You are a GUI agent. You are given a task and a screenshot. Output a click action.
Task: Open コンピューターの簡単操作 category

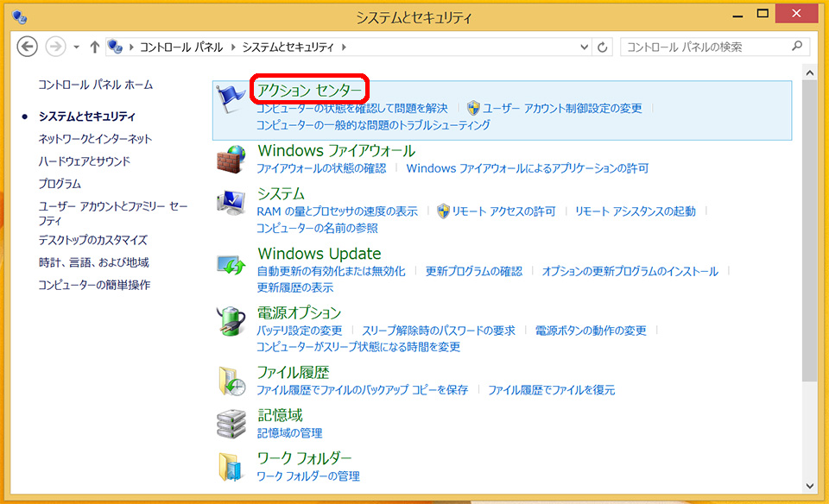[x=94, y=286]
